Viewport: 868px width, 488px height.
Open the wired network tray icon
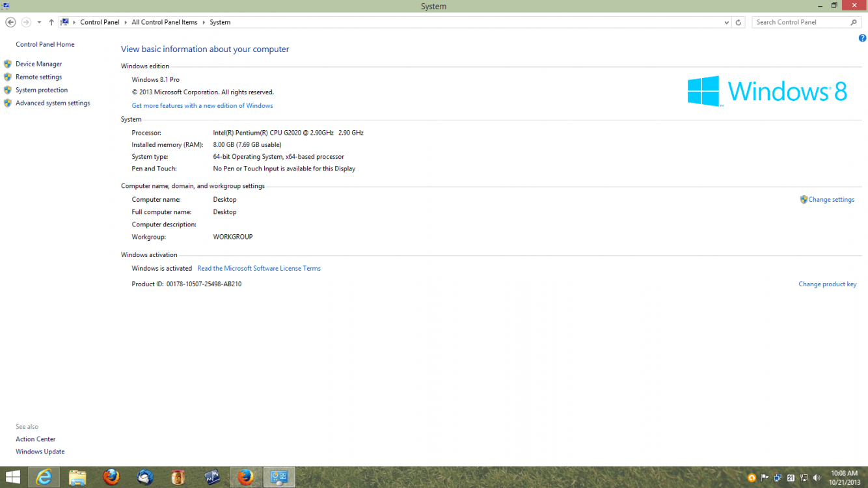tap(804, 478)
